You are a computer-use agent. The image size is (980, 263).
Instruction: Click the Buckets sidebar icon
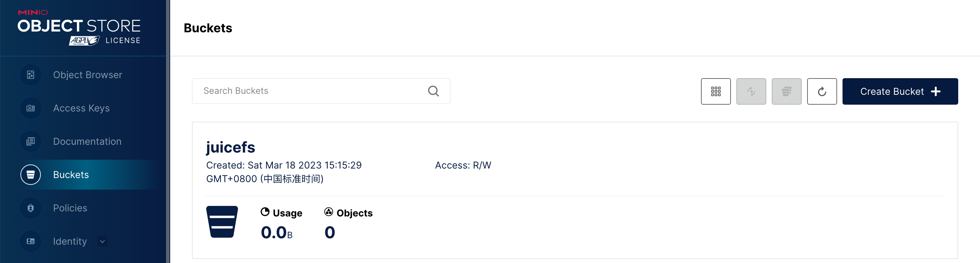pos(30,175)
